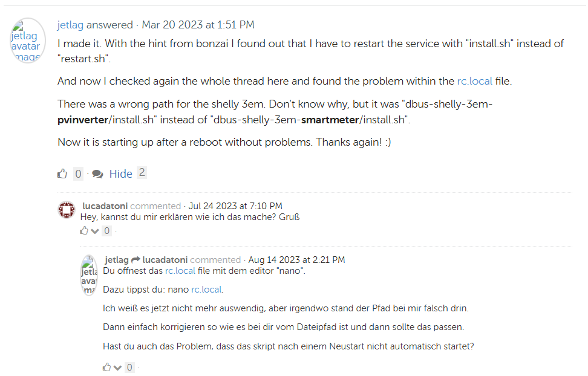The height and width of the screenshot is (376, 588).
Task: Expand vote options on jetlag's reply
Action: [117, 367]
